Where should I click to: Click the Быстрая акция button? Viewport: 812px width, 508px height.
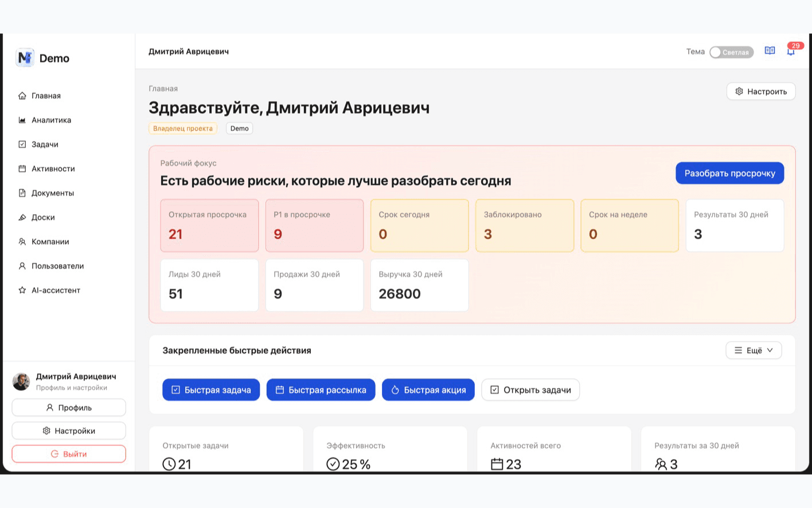(428, 390)
